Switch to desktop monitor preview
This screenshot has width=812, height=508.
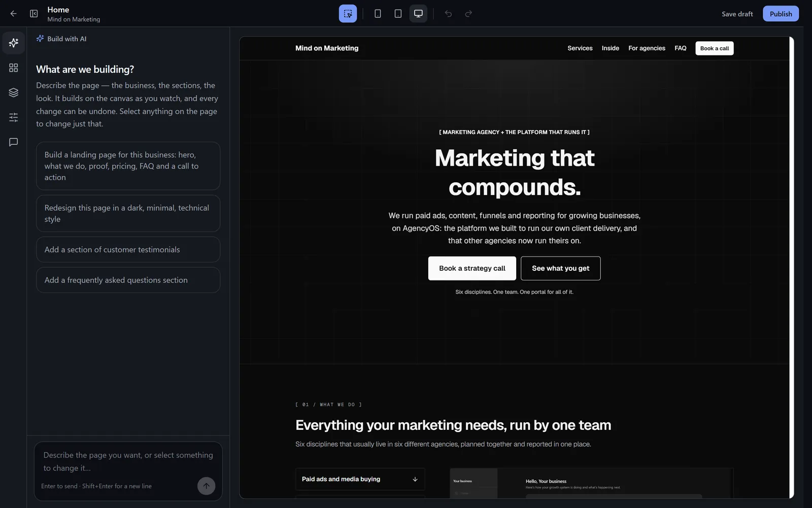[418, 14]
